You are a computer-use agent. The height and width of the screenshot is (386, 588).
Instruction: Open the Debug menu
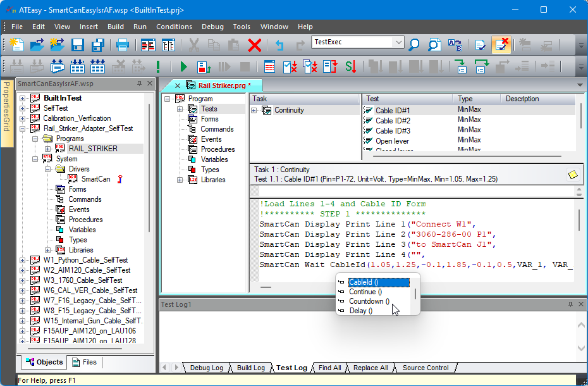click(212, 27)
